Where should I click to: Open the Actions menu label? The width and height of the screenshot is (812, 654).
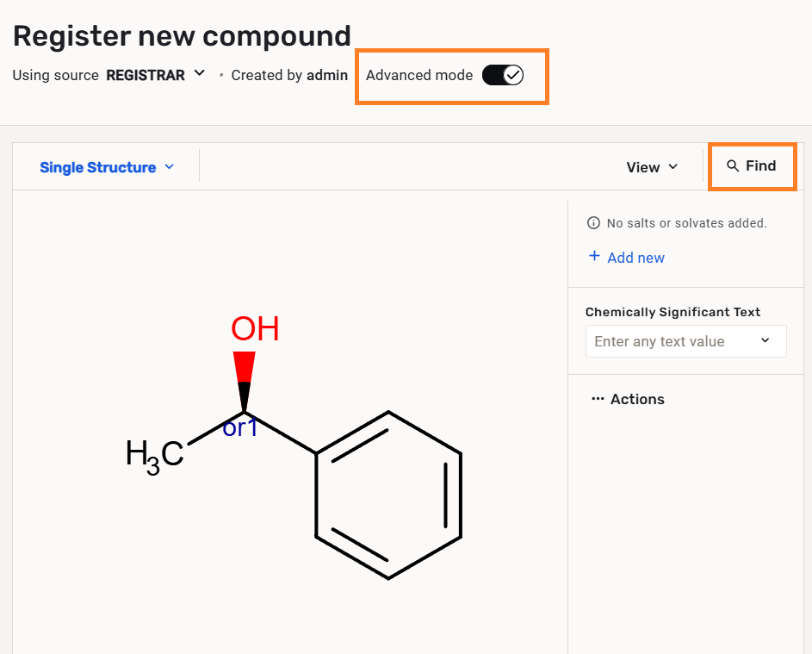(x=637, y=399)
